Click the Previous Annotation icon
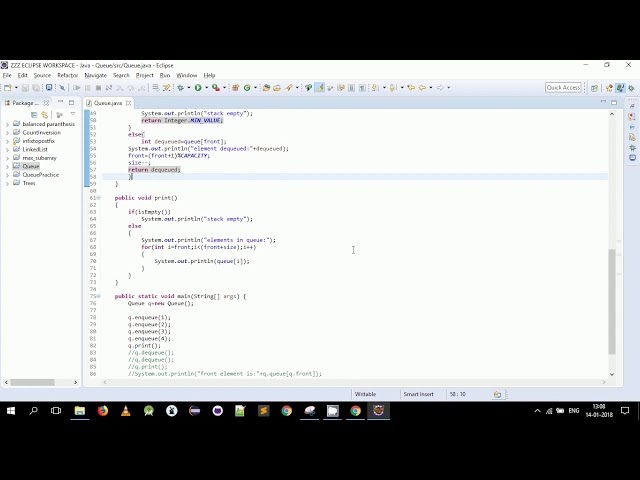The width and height of the screenshot is (640, 480). 393,87
